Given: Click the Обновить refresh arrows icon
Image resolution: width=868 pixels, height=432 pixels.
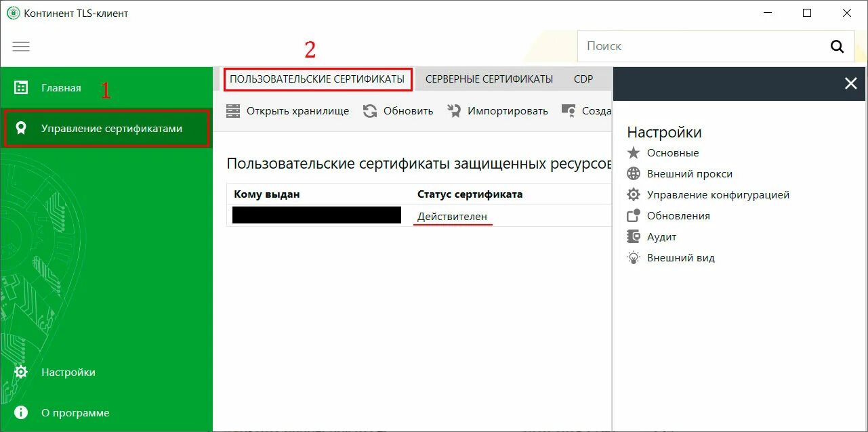Looking at the screenshot, I should (x=370, y=110).
